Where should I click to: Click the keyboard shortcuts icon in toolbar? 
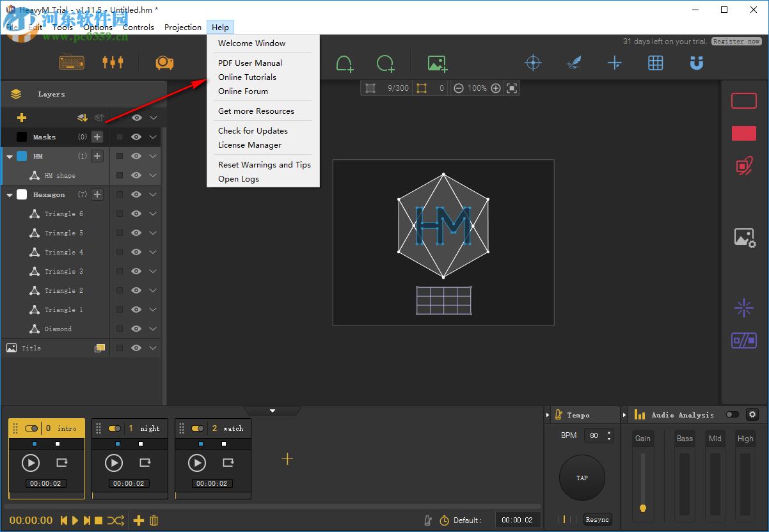[71, 63]
